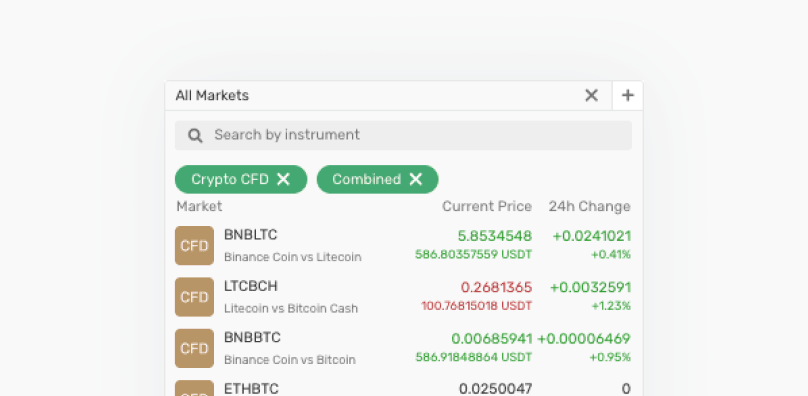Remove the Crypto CFD filter chip
The image size is (808, 396).
coord(283,179)
